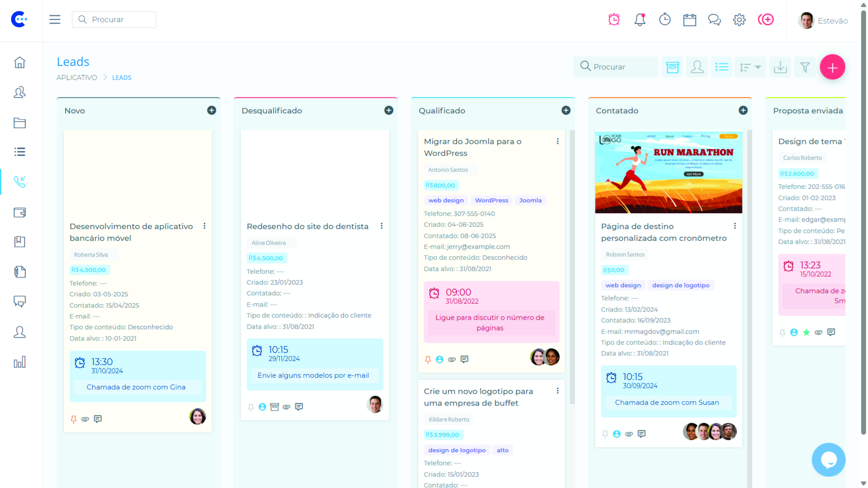The image size is (868, 488).
Task: Open the calendar icon in header
Action: 689,20
